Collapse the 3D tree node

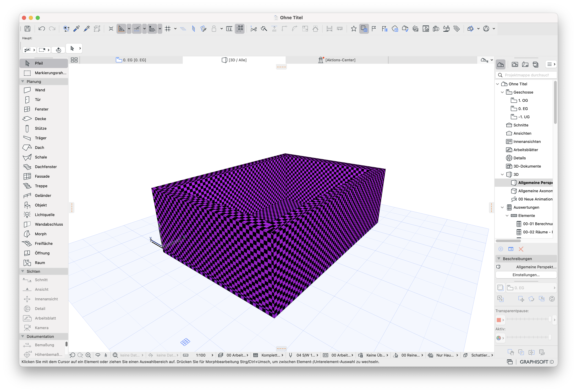[502, 175]
